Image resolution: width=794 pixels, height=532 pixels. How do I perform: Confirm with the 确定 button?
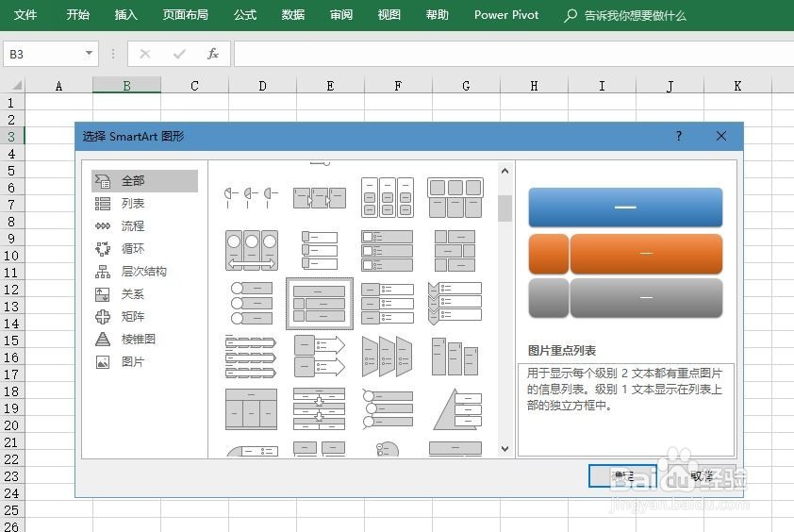pyautogui.click(x=622, y=475)
